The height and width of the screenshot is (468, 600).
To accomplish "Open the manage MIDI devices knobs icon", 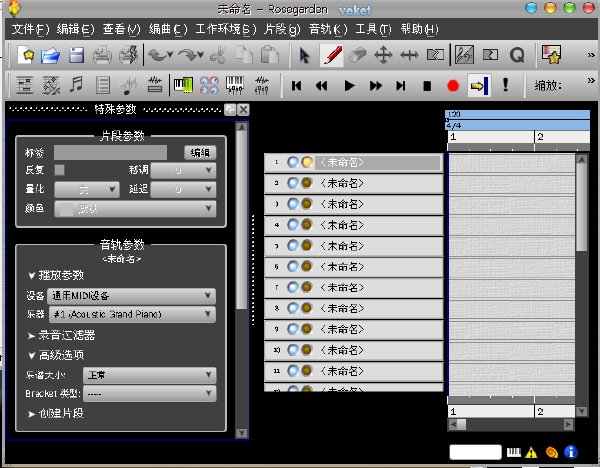I will click(209, 85).
